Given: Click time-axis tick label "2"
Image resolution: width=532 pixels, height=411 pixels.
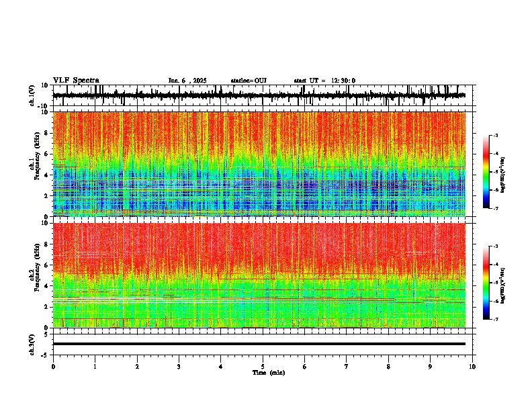Looking at the screenshot, I should (137, 367).
